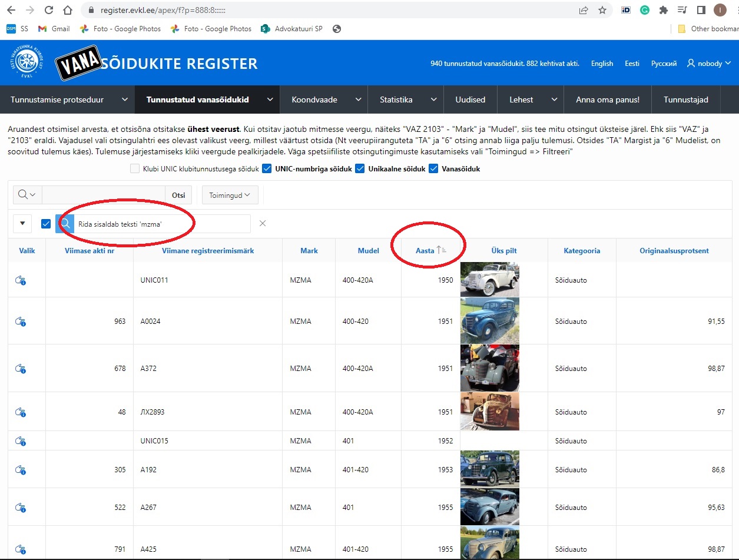Screen dimensions: 739x560
Task: Disable the 'mzma' filter checkbox
Action: coord(46,224)
